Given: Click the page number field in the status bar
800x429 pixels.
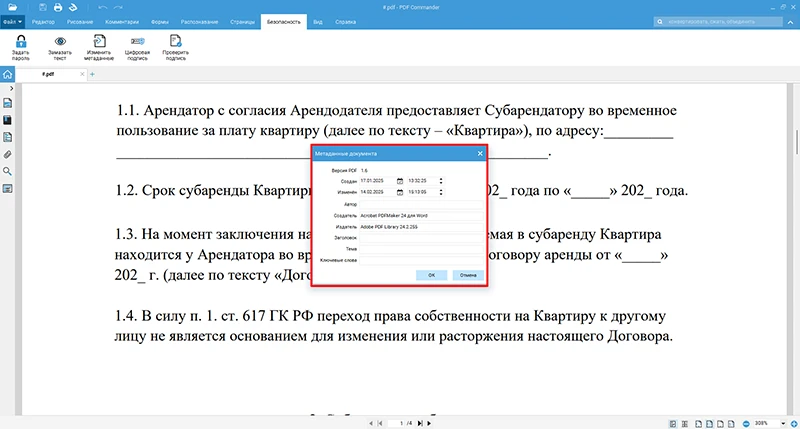Looking at the screenshot, I should pyautogui.click(x=395, y=423).
